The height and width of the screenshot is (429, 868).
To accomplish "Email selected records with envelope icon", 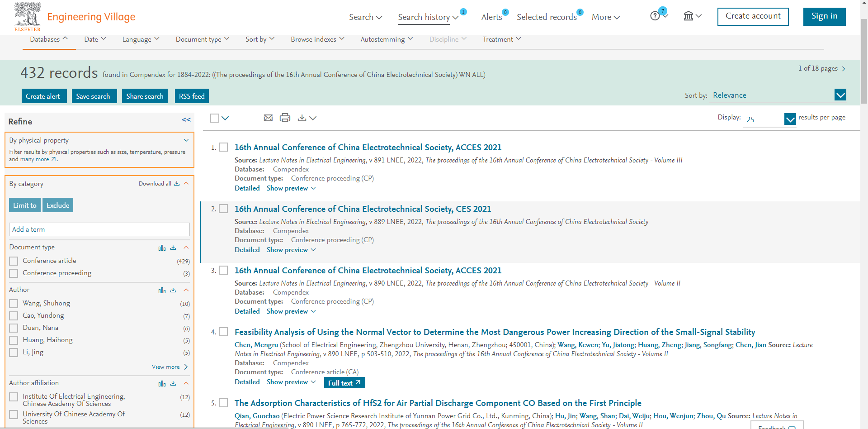I will point(268,118).
